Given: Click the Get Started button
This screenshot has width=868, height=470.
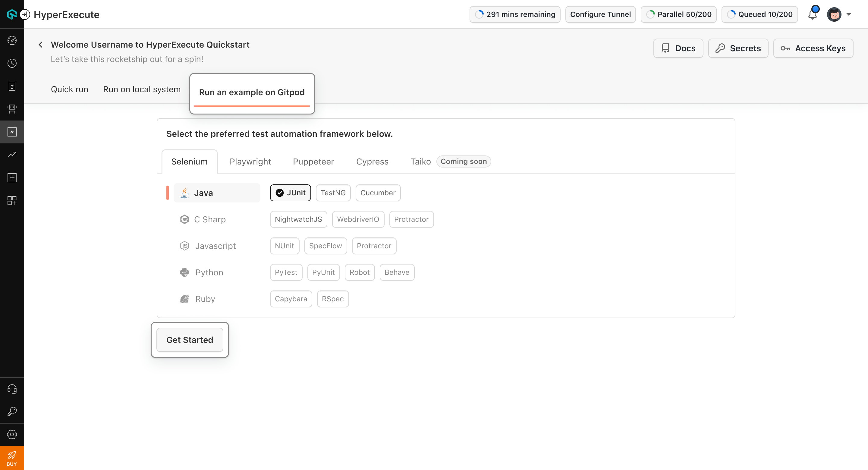Looking at the screenshot, I should click(x=190, y=340).
